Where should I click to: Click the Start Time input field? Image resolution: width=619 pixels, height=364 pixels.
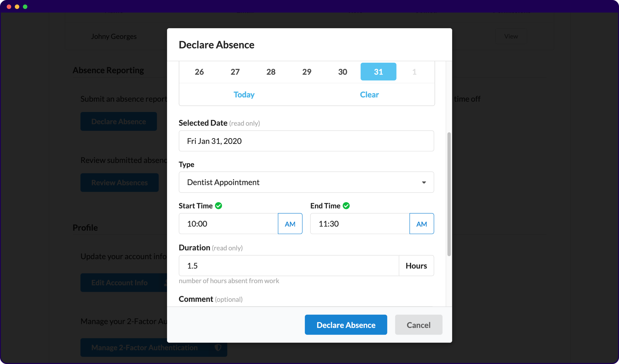click(228, 224)
